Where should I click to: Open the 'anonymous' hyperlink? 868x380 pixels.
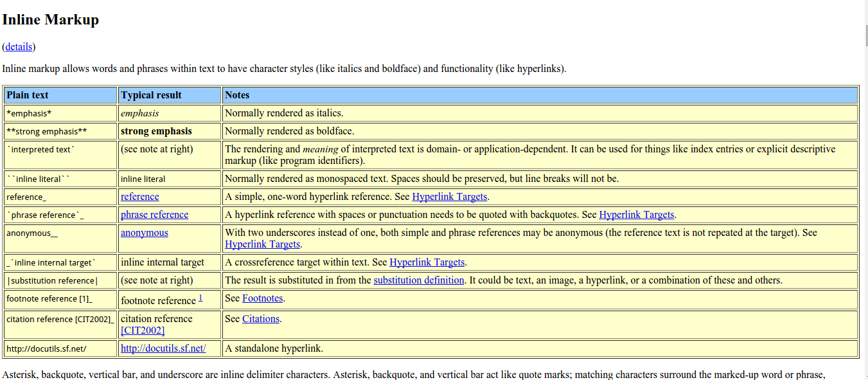[x=144, y=233]
